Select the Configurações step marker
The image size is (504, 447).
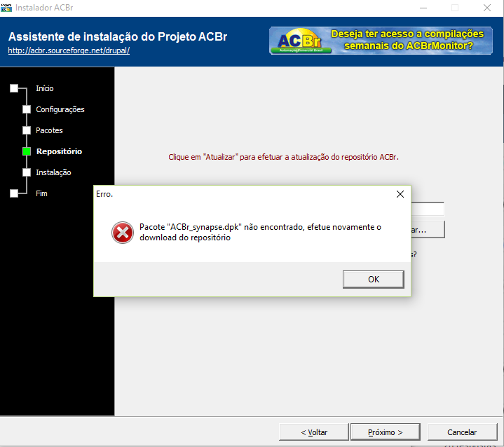coord(27,109)
